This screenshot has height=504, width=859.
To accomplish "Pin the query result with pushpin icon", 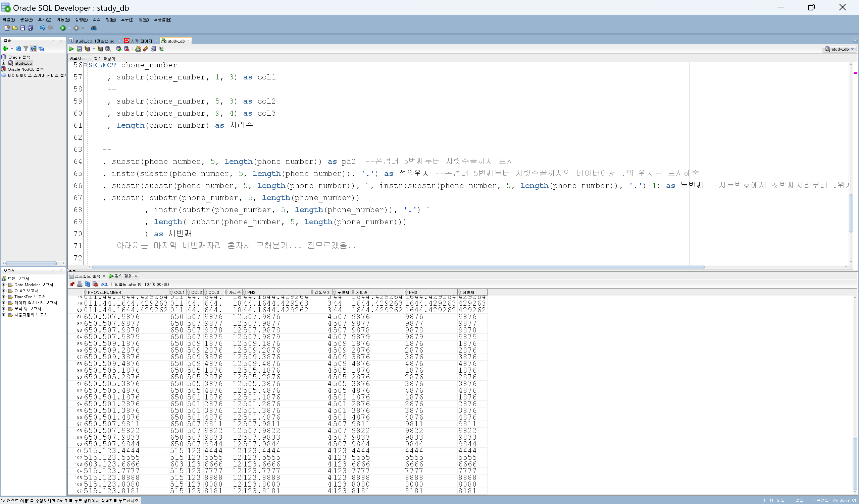I will [72, 284].
